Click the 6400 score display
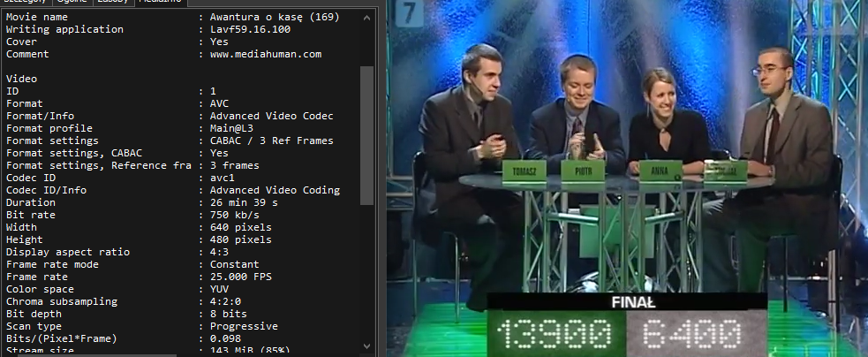 (x=694, y=334)
